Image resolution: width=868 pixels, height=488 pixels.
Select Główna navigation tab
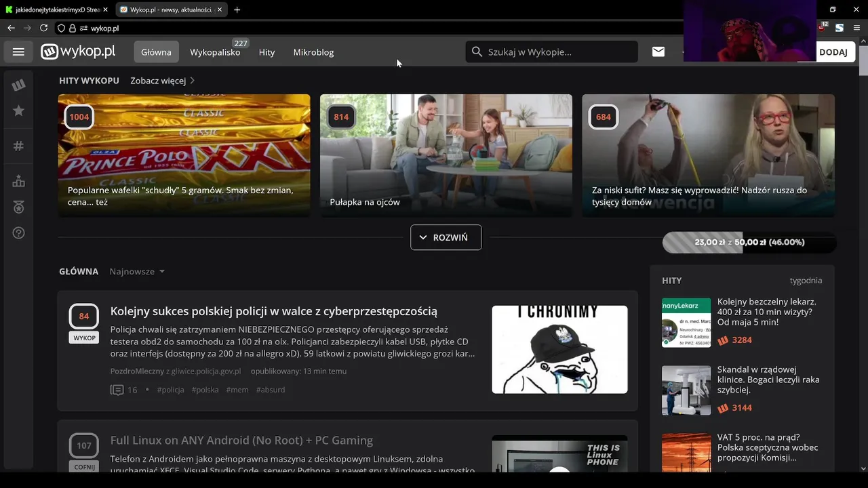[x=156, y=52]
